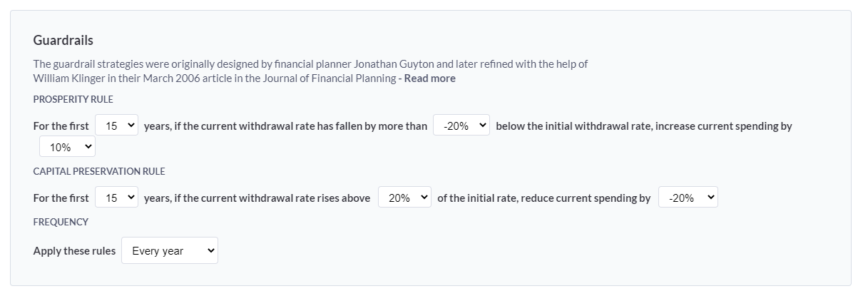
Task: Click the CAPITAL PRESERVATION RULE label
Action: coord(99,171)
